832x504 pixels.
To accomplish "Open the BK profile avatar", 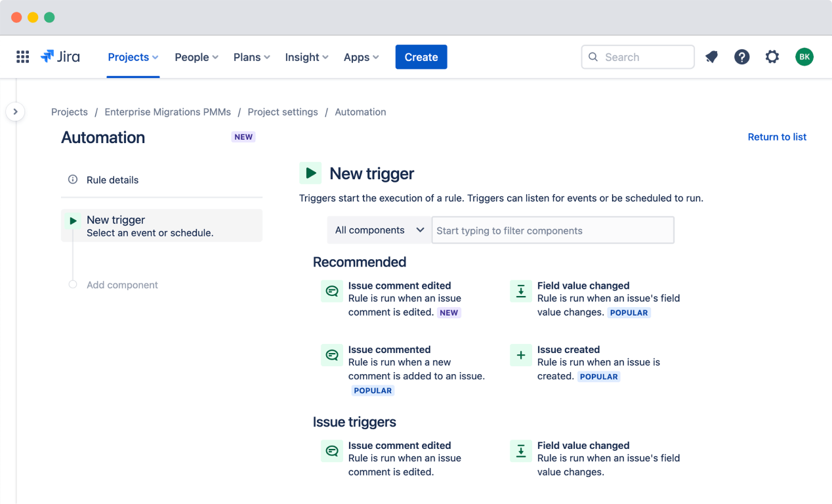I will click(804, 57).
